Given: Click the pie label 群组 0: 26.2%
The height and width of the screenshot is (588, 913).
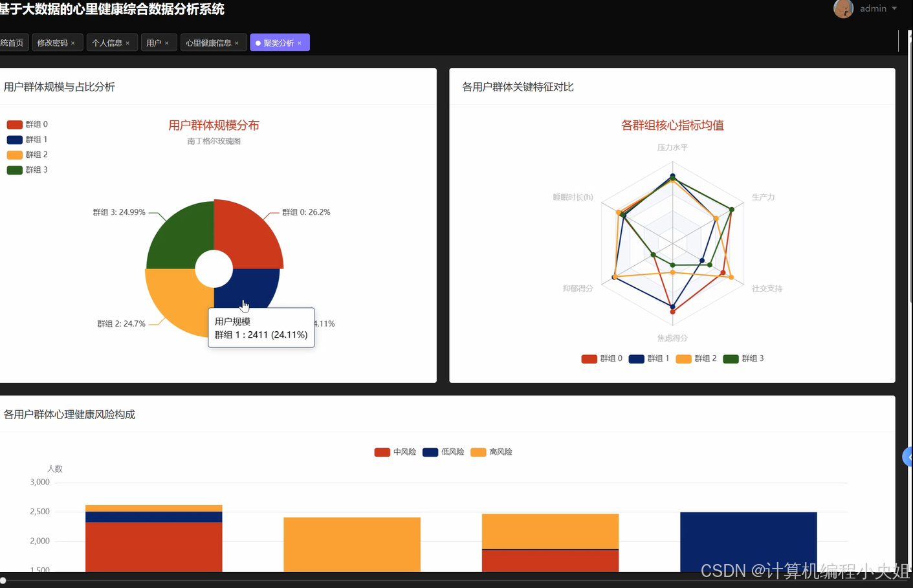Looking at the screenshot, I should point(306,212).
